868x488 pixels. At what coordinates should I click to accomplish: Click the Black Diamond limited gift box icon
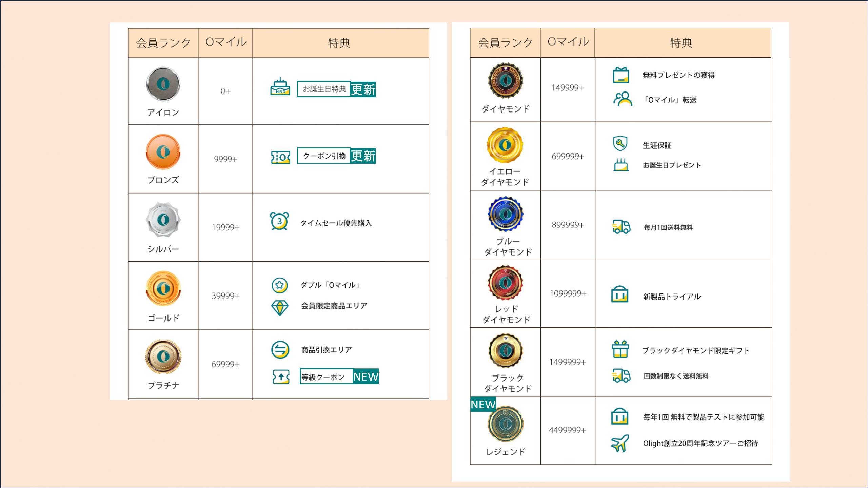tap(620, 349)
